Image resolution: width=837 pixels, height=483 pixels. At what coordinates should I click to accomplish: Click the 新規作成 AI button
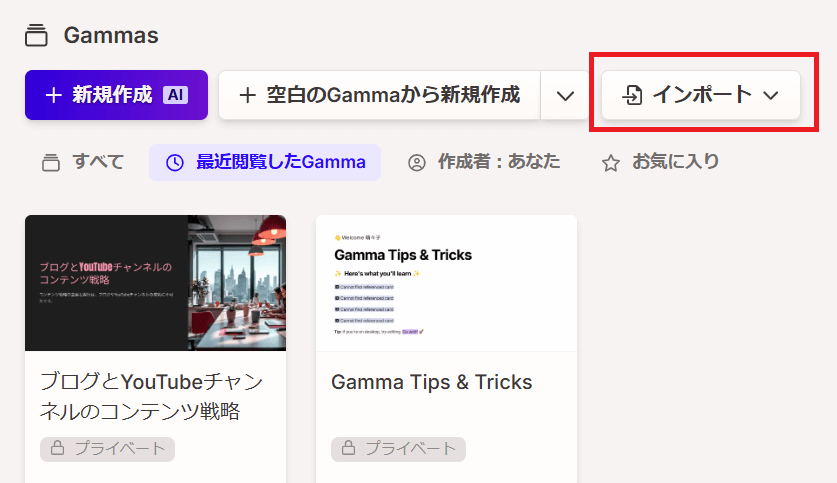click(116, 95)
